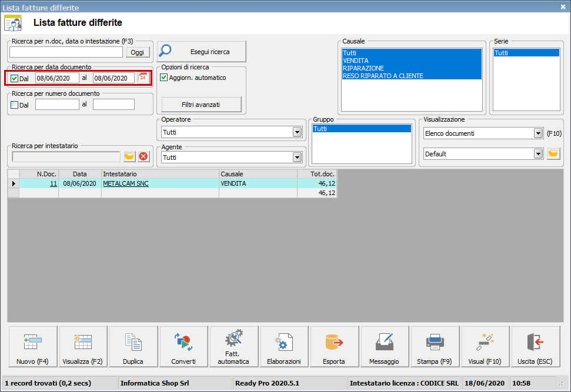Image resolution: width=571 pixels, height=392 pixels.
Task: Change Visualizzazione from Elenco documenti
Action: [x=537, y=133]
